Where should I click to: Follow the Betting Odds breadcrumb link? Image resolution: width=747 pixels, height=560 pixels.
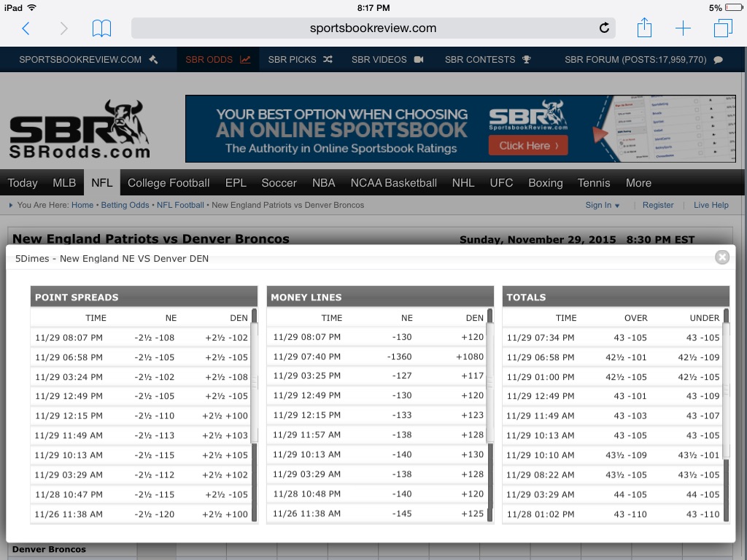[125, 205]
